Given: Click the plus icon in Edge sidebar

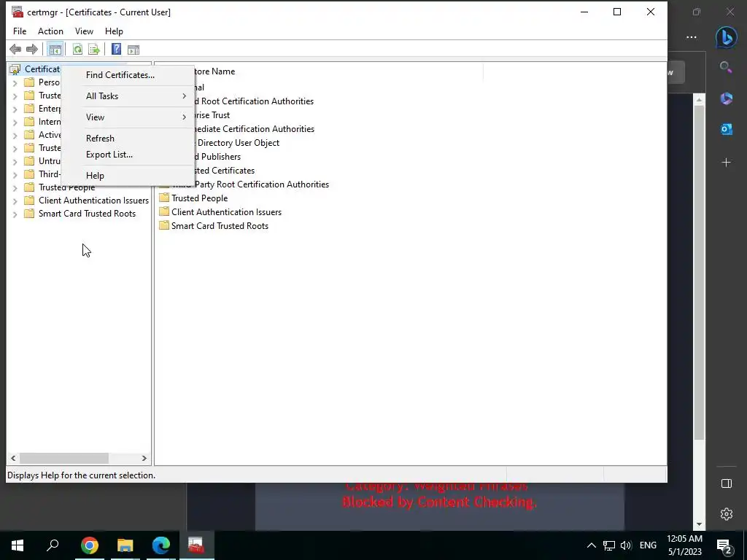Looking at the screenshot, I should click(726, 163).
